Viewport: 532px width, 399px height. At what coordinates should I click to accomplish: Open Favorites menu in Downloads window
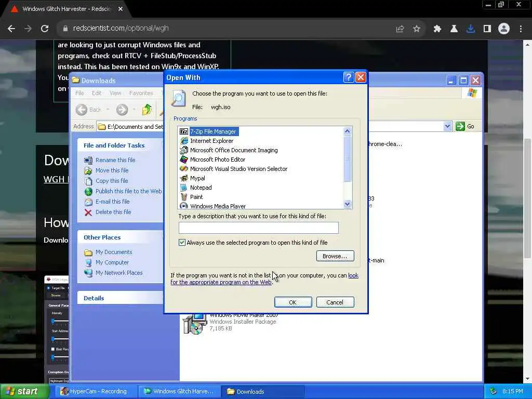[141, 93]
